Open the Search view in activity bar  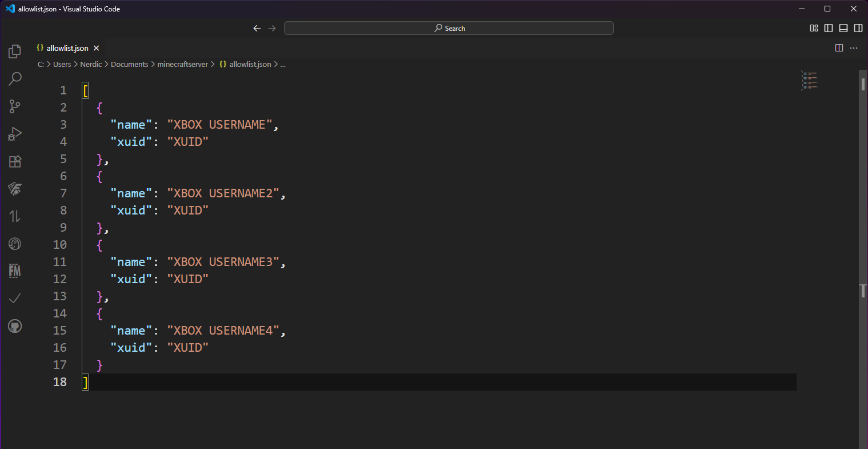point(15,79)
